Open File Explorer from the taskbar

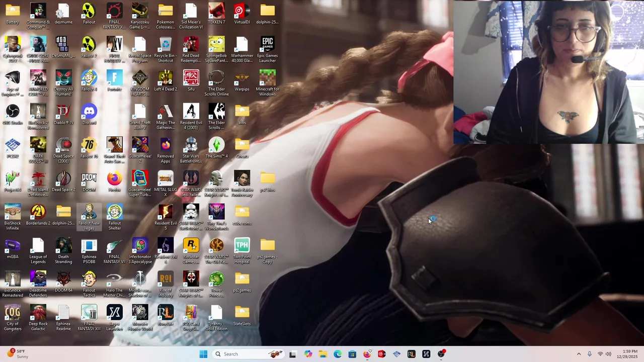tap(323, 354)
